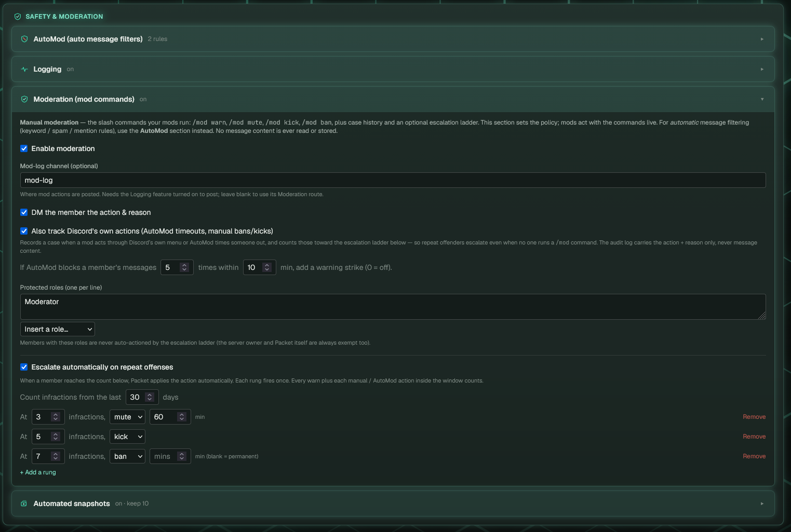Remove the mute escalation rung
791x532 pixels.
tap(754, 417)
